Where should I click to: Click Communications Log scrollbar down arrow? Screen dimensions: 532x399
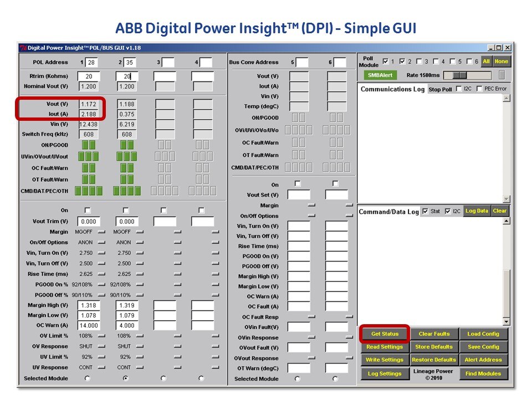(506, 199)
